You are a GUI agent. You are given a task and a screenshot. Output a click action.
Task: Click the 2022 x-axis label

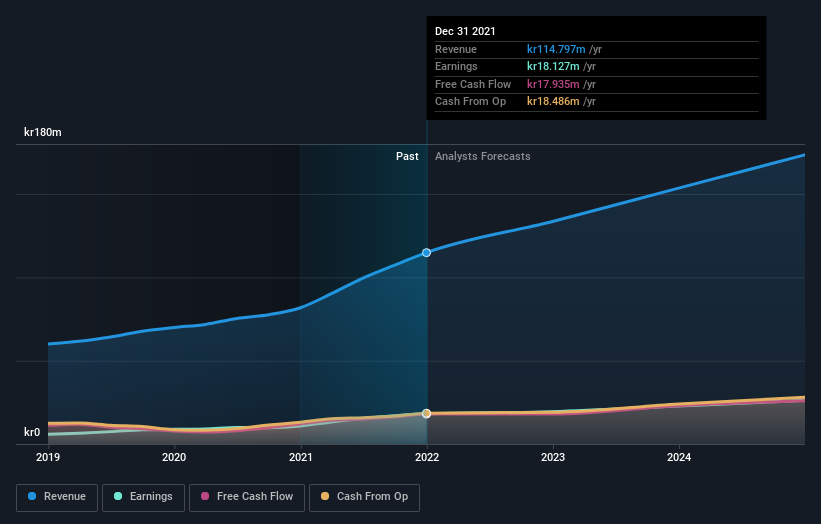pos(427,457)
